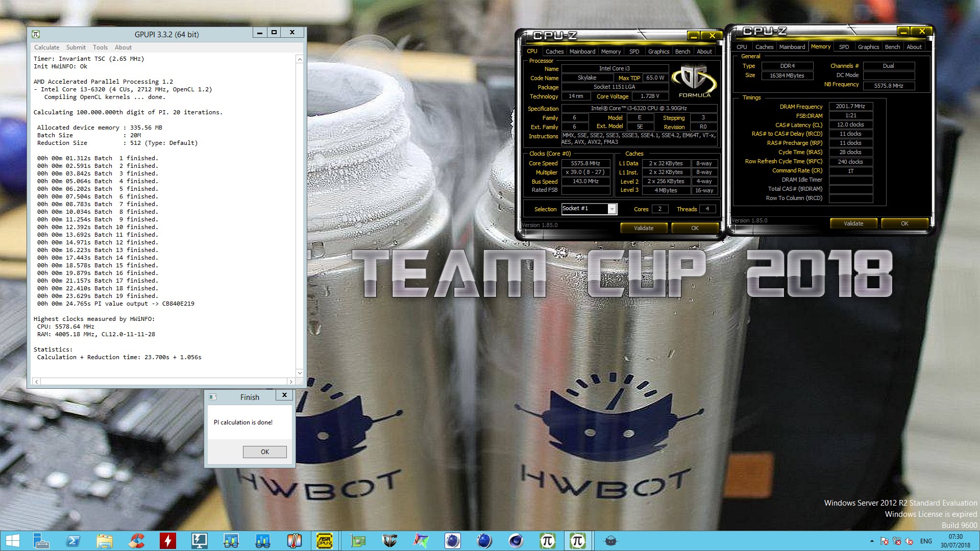Screen dimensions: 980x551
Task: Open Server Manager from the taskbar
Action: point(41,541)
